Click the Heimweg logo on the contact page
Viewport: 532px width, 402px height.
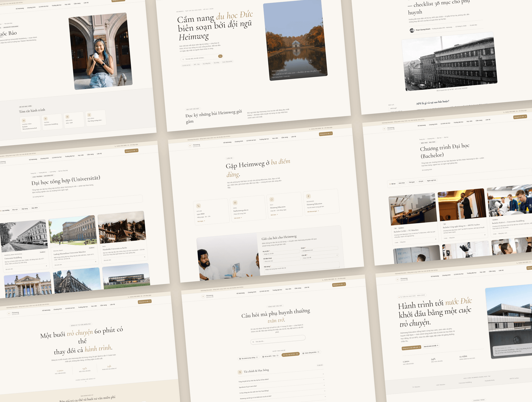[x=194, y=145]
